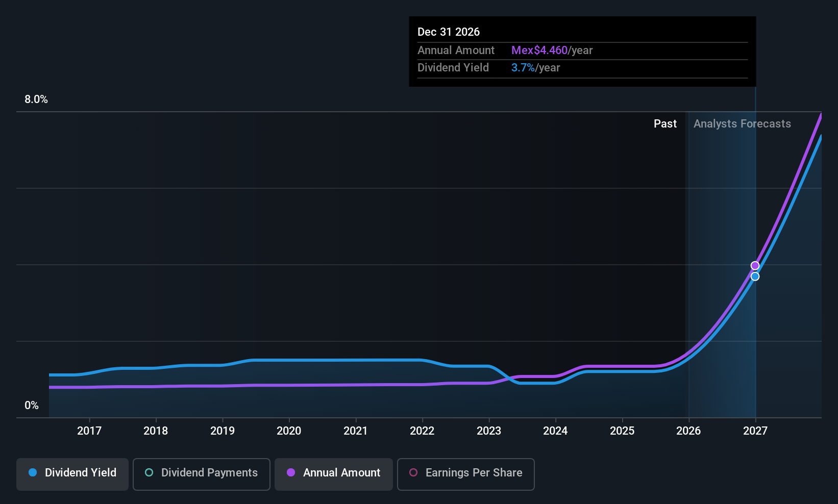Toggle the Dividend Yield legend icon
The width and height of the screenshot is (838, 504).
coord(33,473)
